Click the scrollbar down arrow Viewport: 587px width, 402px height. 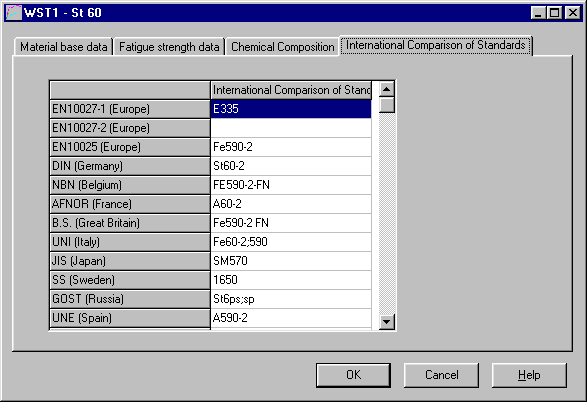coord(387,322)
